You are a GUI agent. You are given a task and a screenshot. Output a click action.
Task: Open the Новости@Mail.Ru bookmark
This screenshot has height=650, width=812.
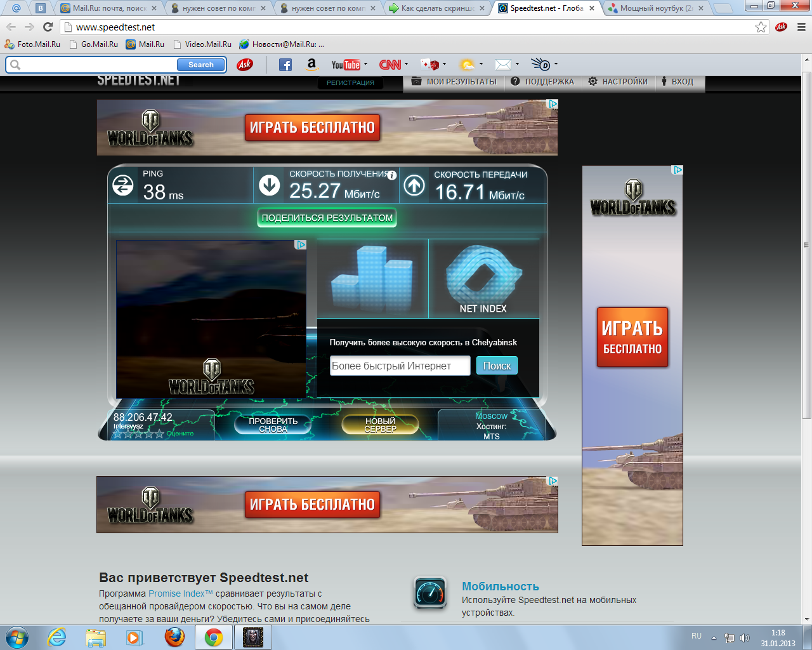pos(281,44)
